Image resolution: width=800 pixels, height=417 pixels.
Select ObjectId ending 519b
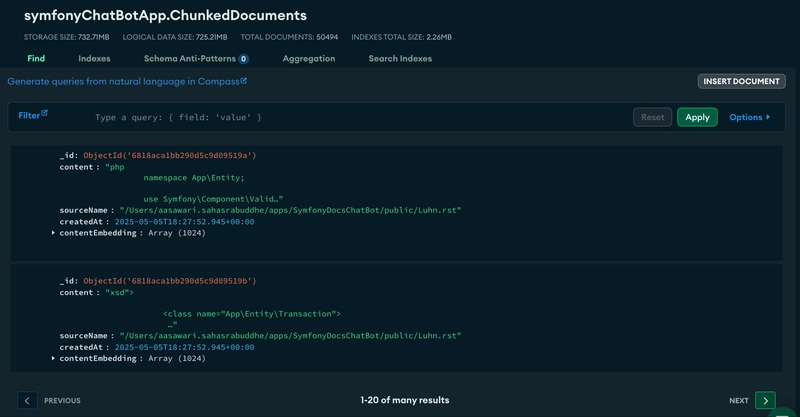(170, 281)
